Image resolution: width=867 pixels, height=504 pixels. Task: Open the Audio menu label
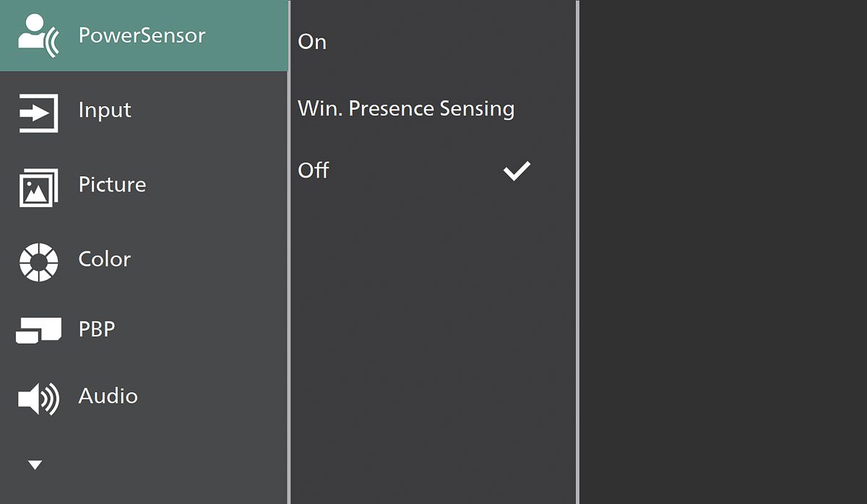coord(108,396)
